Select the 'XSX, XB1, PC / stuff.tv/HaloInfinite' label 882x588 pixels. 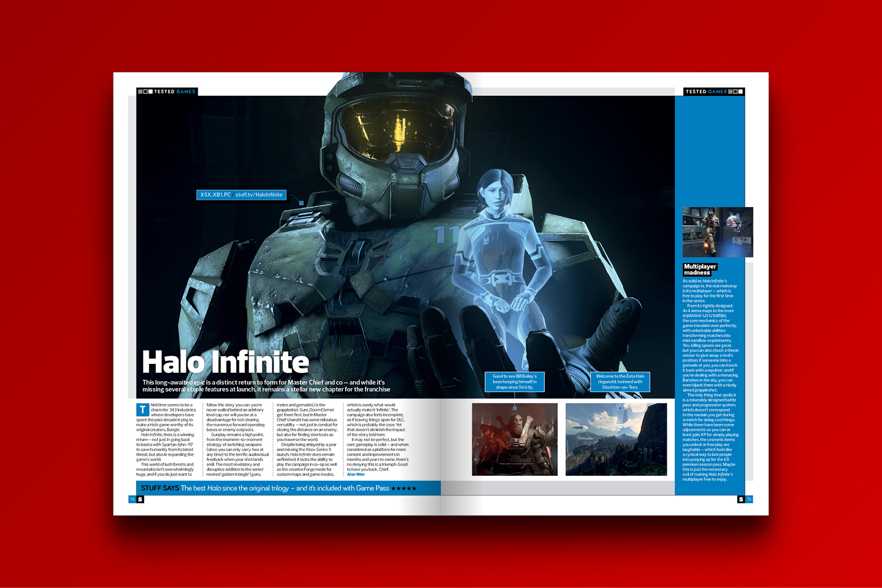(x=241, y=195)
